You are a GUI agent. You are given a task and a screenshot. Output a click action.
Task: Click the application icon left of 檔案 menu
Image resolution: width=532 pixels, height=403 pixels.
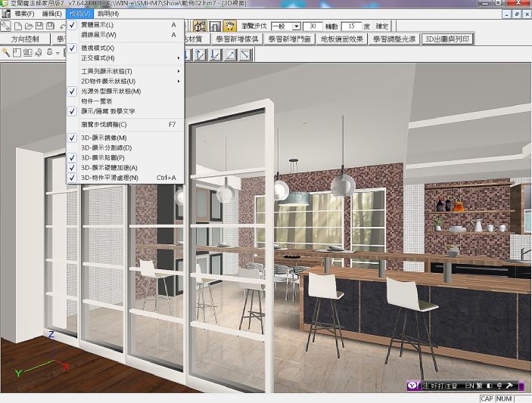(6, 14)
